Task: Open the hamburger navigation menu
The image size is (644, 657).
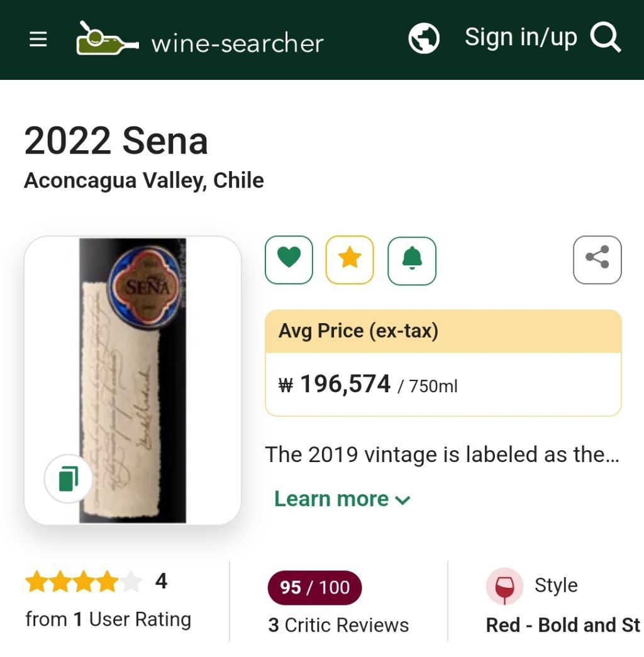Action: click(x=38, y=40)
